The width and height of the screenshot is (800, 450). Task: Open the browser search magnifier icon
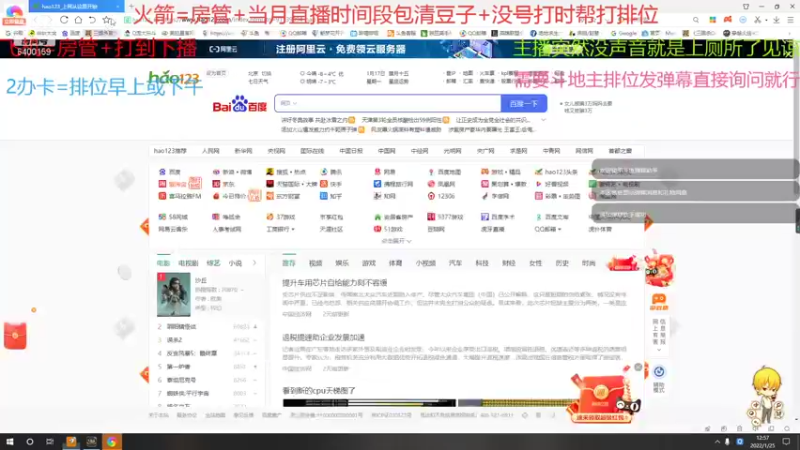(x=696, y=20)
